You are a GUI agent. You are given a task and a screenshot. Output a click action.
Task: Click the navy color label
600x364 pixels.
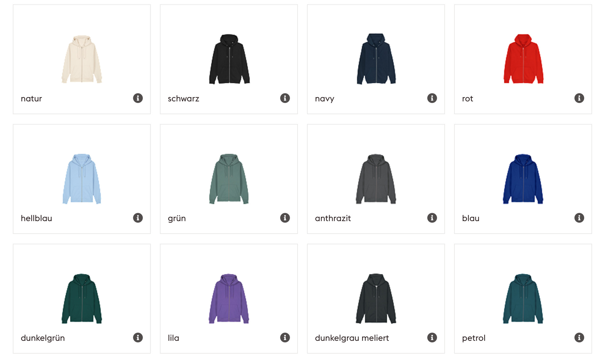[324, 99]
